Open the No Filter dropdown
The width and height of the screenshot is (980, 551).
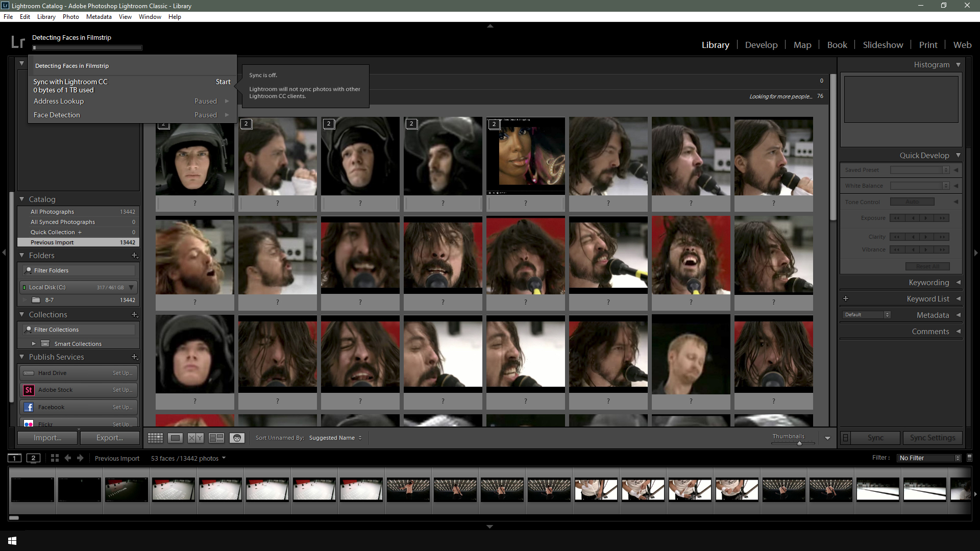click(930, 458)
